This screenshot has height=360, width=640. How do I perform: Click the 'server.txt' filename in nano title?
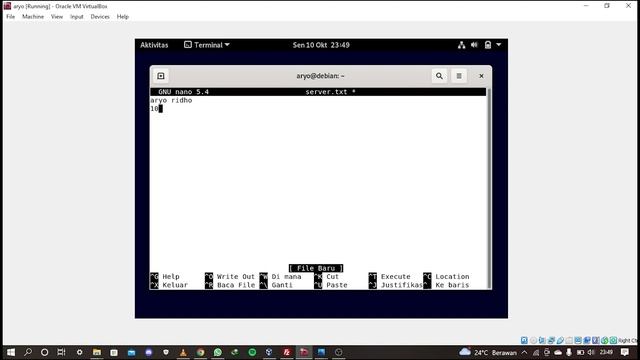pyautogui.click(x=326, y=92)
